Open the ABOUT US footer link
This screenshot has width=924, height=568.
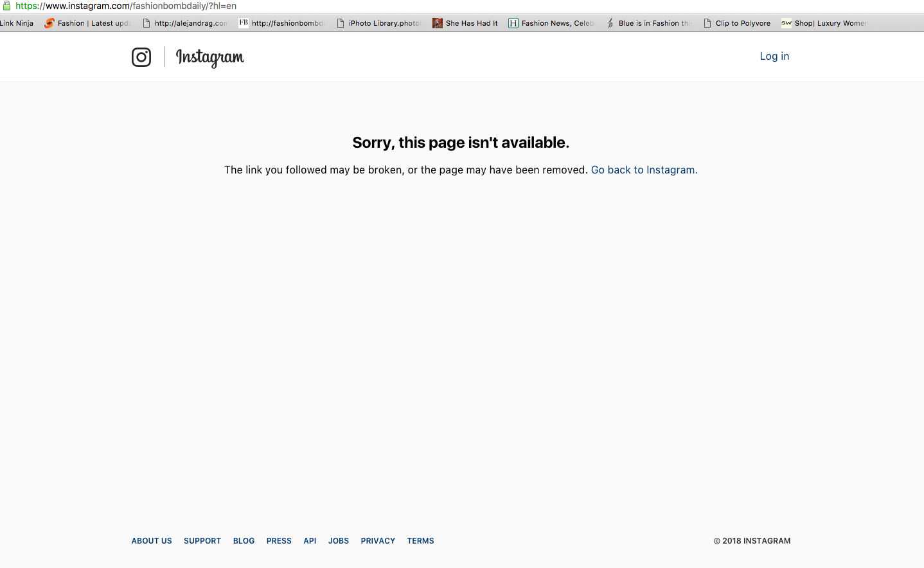tap(152, 541)
